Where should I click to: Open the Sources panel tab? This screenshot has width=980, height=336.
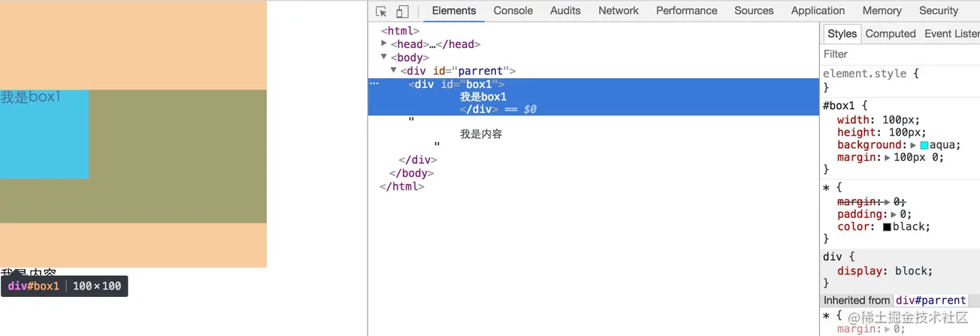[x=753, y=11]
